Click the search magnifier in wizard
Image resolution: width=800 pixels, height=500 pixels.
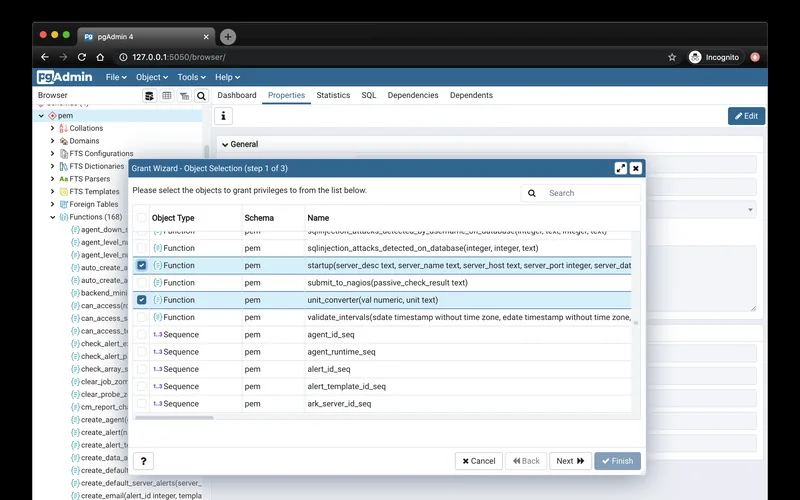coord(532,193)
